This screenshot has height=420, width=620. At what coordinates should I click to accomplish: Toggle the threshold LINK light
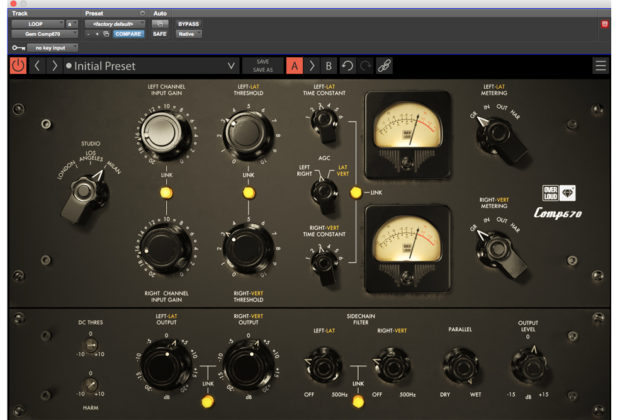click(x=248, y=192)
